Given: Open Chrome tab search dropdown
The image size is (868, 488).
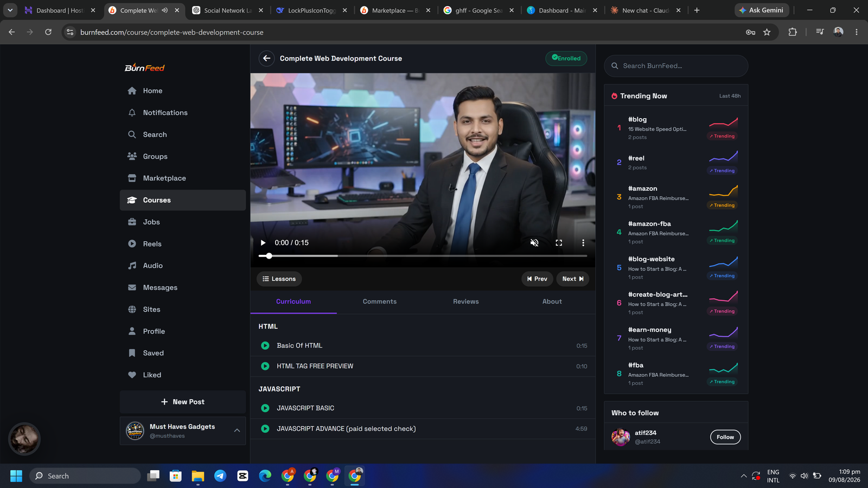Looking at the screenshot, I should point(10,10).
